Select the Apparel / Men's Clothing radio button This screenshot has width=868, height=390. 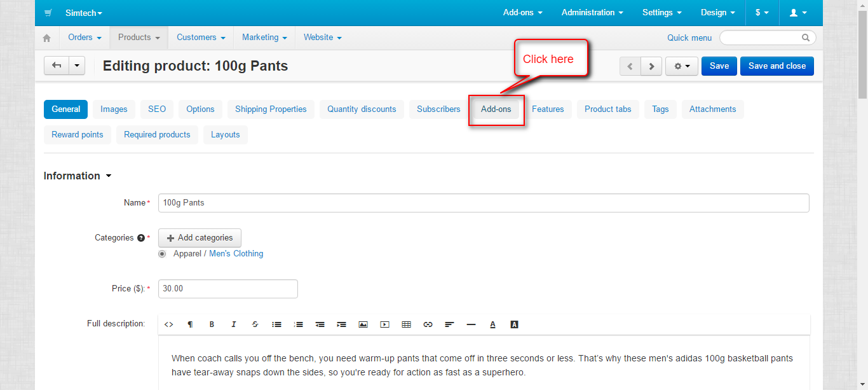(162, 254)
